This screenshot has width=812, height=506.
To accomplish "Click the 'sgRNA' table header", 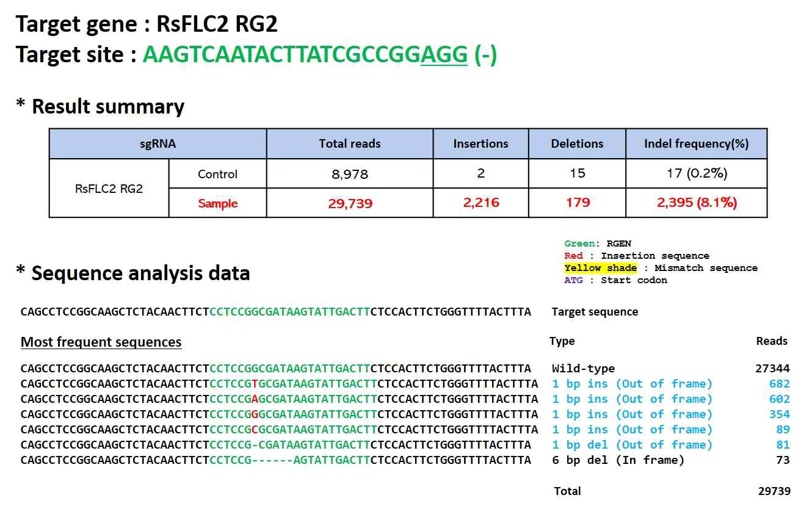I will [158, 144].
